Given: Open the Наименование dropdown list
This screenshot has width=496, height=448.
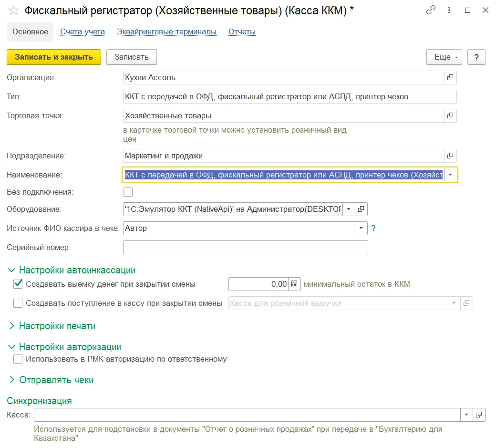Looking at the screenshot, I should 450,175.
